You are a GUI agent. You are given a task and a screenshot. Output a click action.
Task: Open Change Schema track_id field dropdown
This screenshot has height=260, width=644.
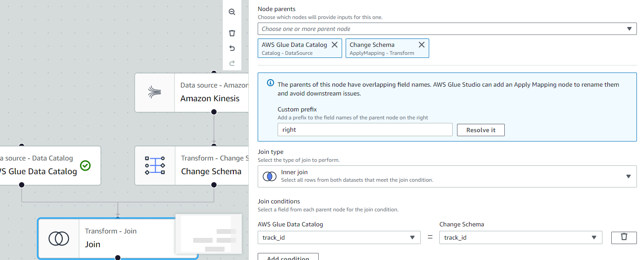tap(521, 237)
